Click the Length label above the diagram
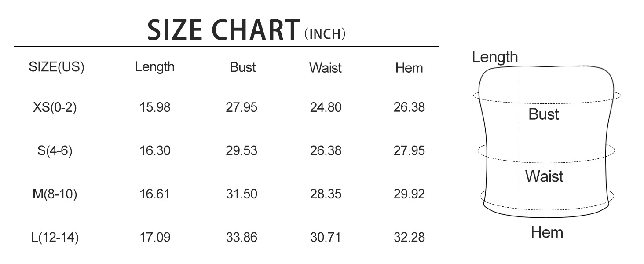The image size is (644, 264). (495, 57)
